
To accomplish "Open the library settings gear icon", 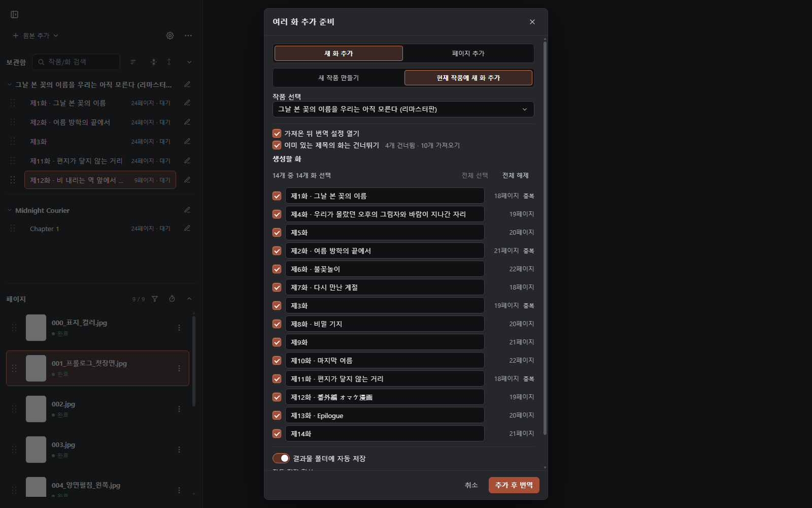I will click(x=170, y=36).
